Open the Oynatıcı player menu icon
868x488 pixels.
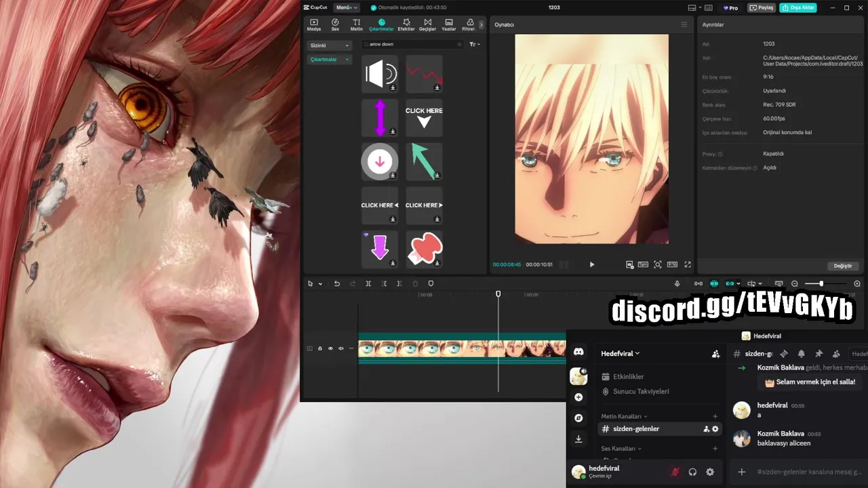coord(684,24)
